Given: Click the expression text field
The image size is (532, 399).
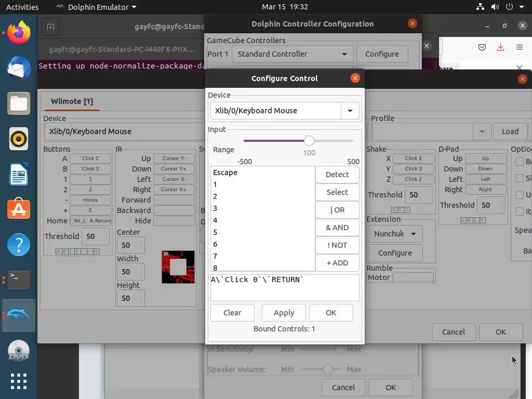Looking at the screenshot, I should [x=285, y=288].
